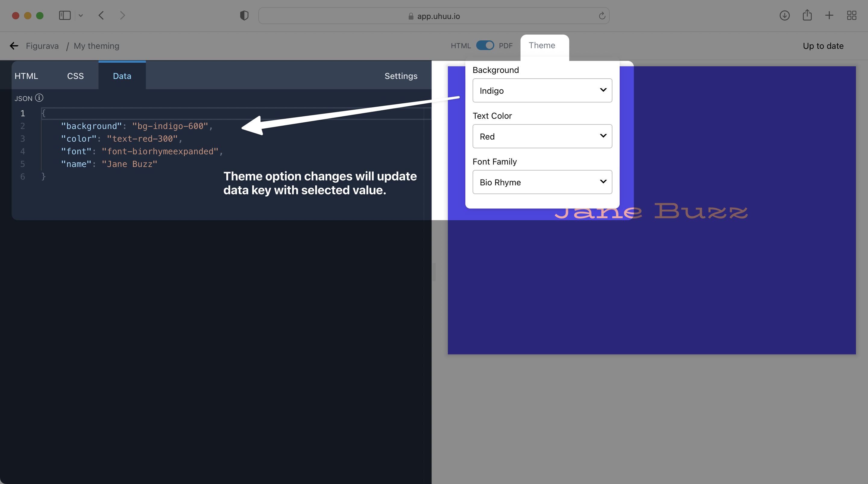This screenshot has width=868, height=484.
Task: Click the page refresh/reload icon
Action: point(602,15)
